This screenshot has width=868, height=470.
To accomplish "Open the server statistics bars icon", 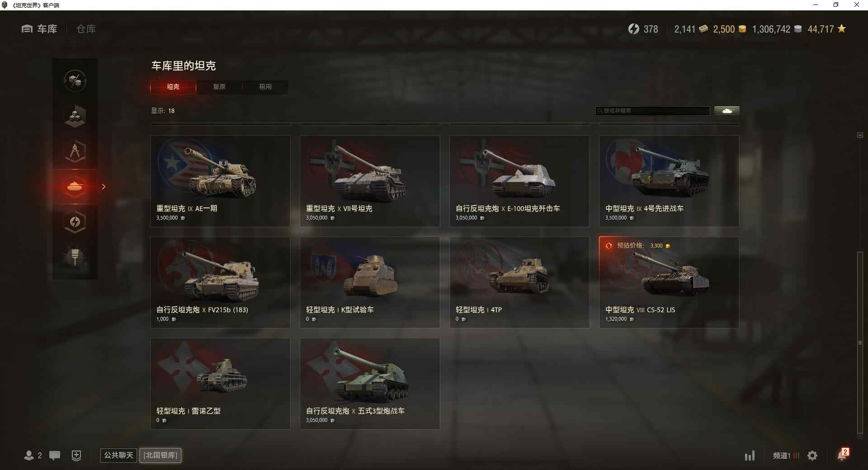I will tap(750, 456).
